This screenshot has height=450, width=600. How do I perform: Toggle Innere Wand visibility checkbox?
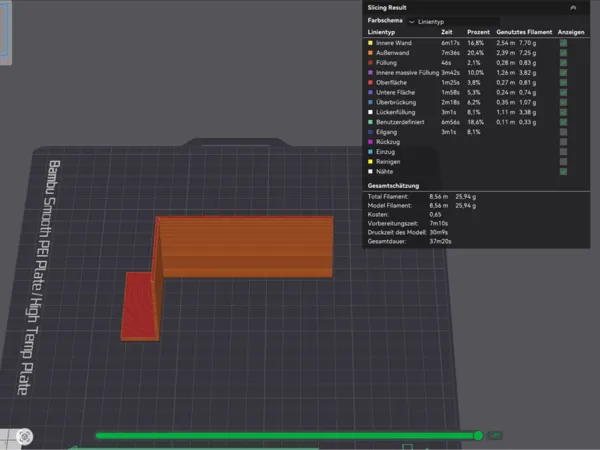click(x=563, y=43)
